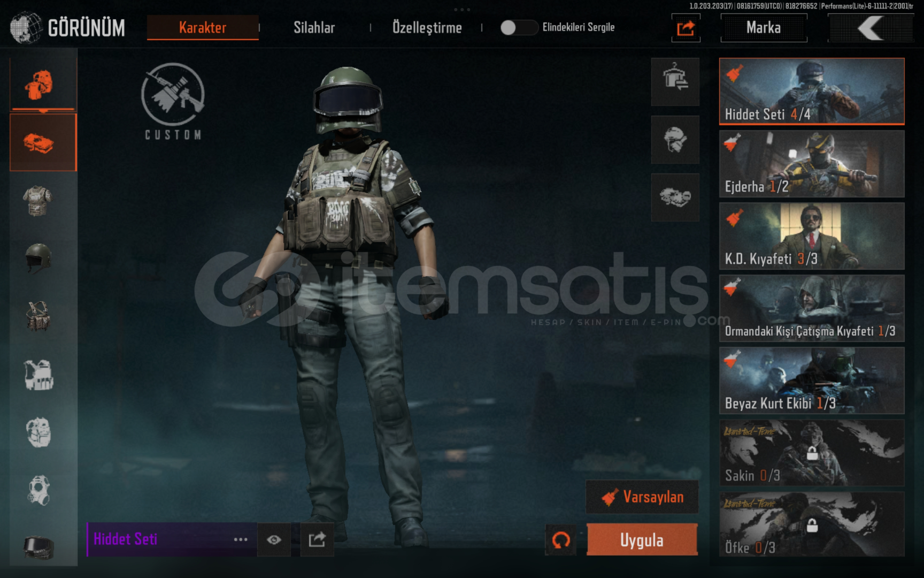Click lock icon on Sakin card
This screenshot has width=924, height=578.
point(812,453)
